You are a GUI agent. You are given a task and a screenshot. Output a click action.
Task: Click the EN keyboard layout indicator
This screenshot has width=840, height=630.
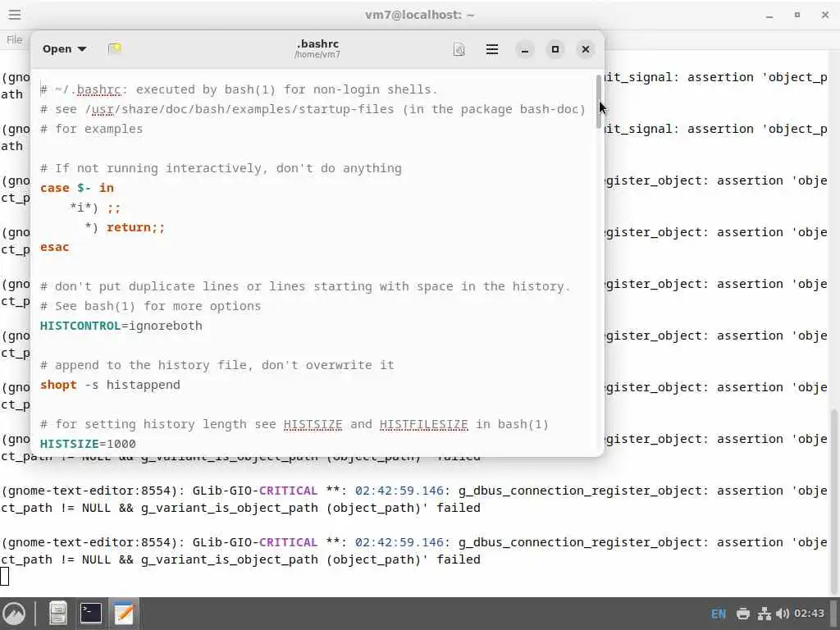[719, 614]
